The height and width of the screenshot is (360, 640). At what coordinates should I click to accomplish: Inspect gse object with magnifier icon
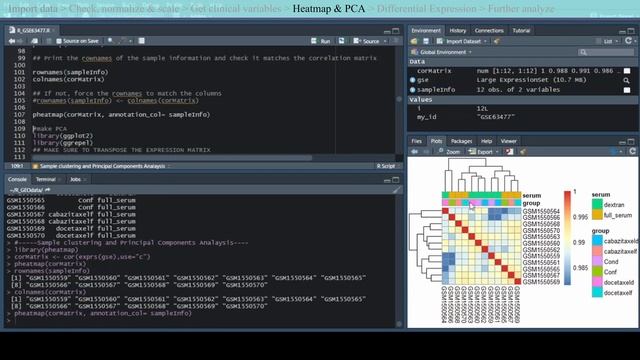(627, 80)
